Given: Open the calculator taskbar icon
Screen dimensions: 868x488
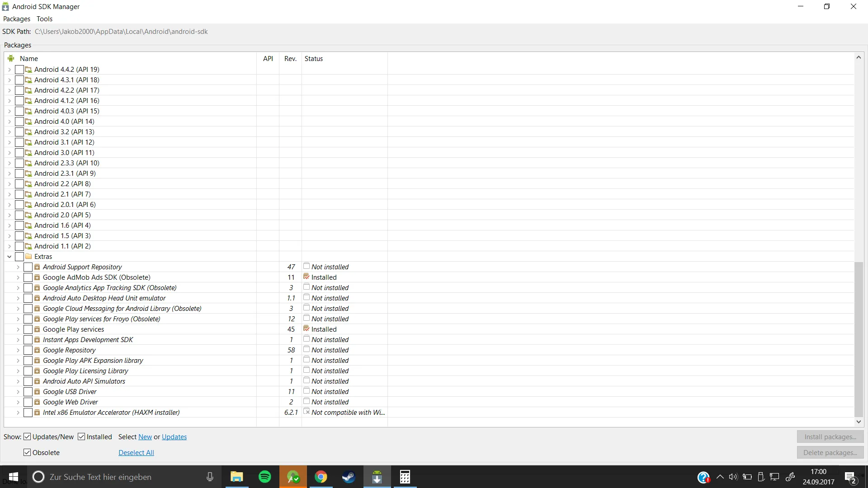Looking at the screenshot, I should click(x=405, y=477).
